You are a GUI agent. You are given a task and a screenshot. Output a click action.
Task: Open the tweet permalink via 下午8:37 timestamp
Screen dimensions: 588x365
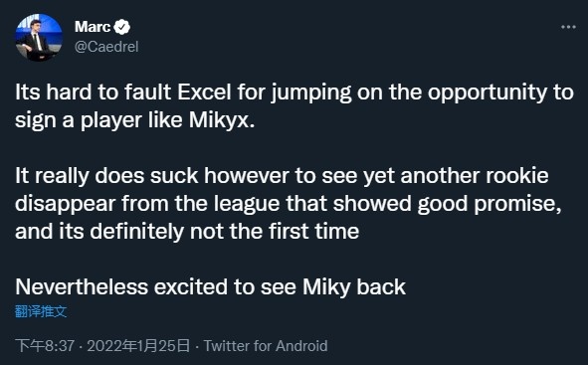pyautogui.click(x=45, y=345)
